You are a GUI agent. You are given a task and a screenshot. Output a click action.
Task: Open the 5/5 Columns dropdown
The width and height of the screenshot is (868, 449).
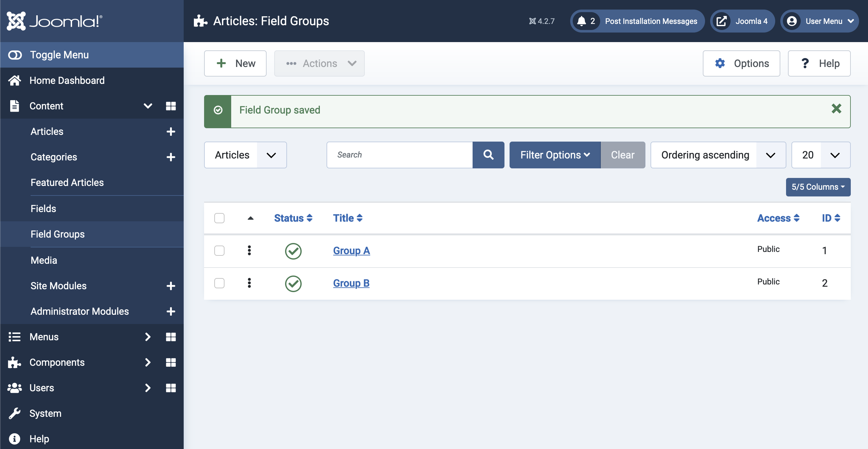click(x=818, y=187)
